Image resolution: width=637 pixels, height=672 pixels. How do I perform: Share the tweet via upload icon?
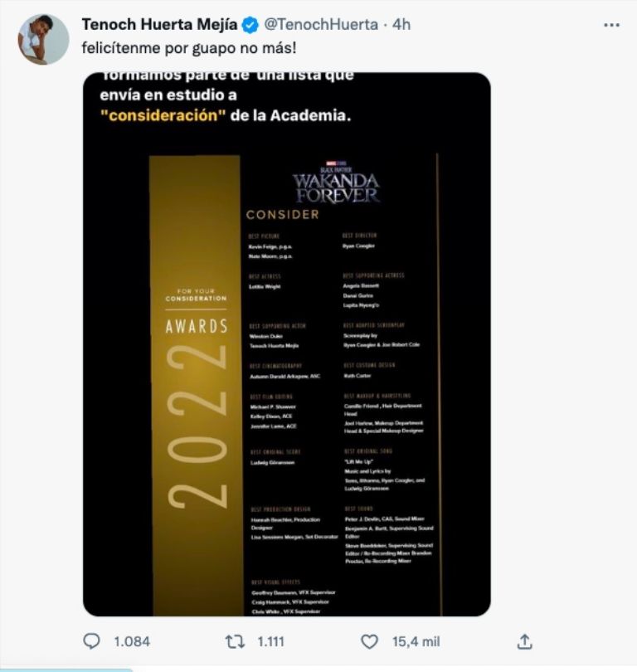524,641
